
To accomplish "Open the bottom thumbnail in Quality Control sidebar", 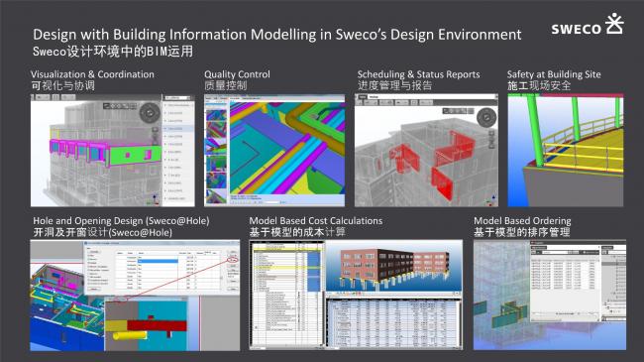I will coord(216,196).
